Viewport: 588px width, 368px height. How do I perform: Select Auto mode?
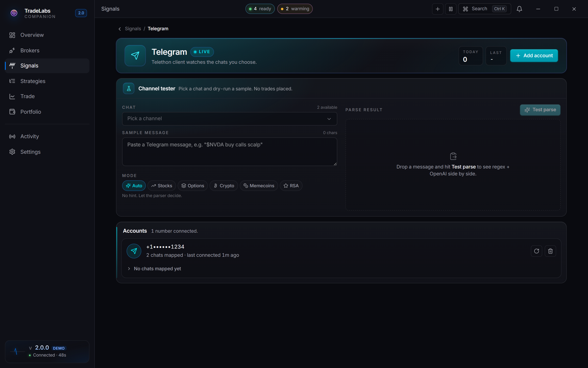[134, 186]
